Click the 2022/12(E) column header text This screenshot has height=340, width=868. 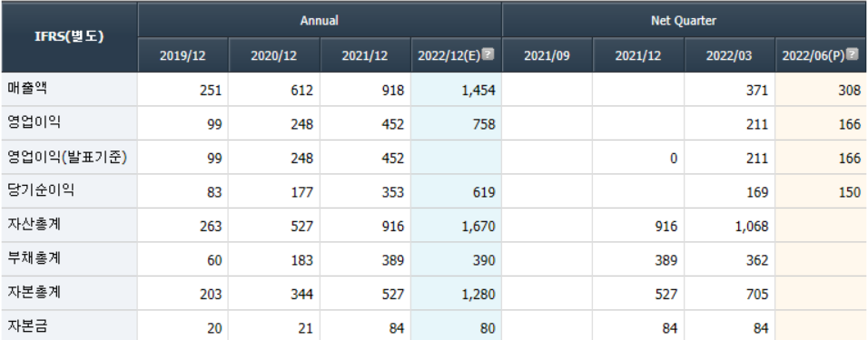click(x=449, y=56)
